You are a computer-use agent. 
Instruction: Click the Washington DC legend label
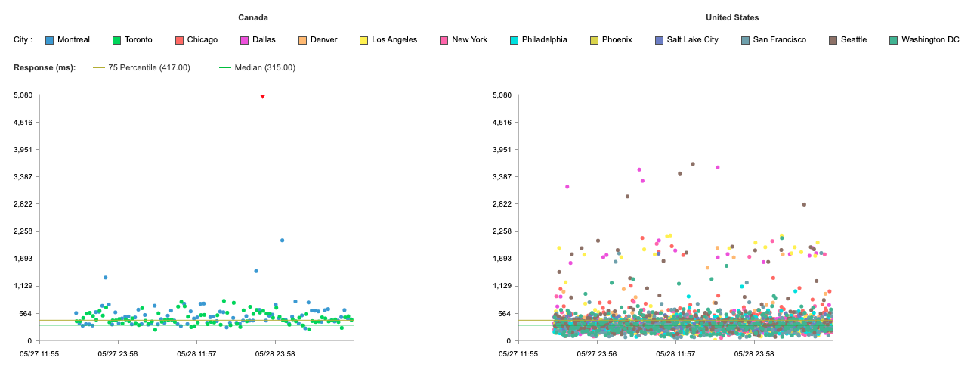[930, 40]
